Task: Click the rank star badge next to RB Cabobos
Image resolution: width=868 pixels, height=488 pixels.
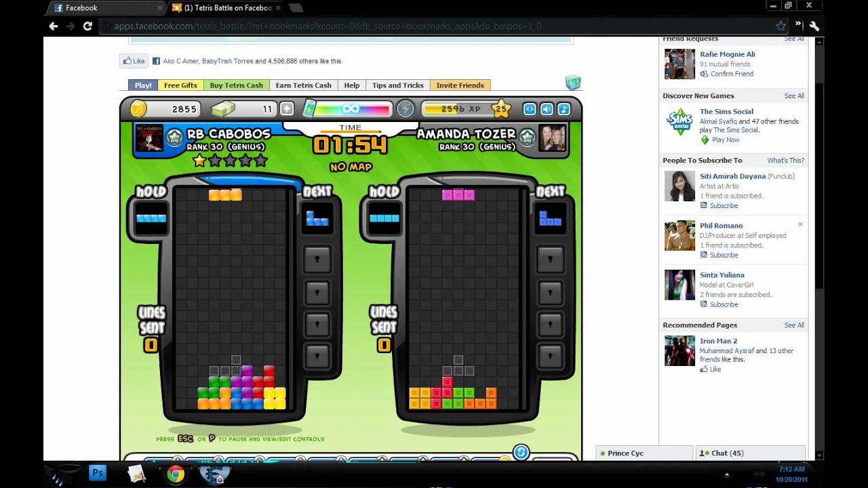Action: click(x=175, y=138)
